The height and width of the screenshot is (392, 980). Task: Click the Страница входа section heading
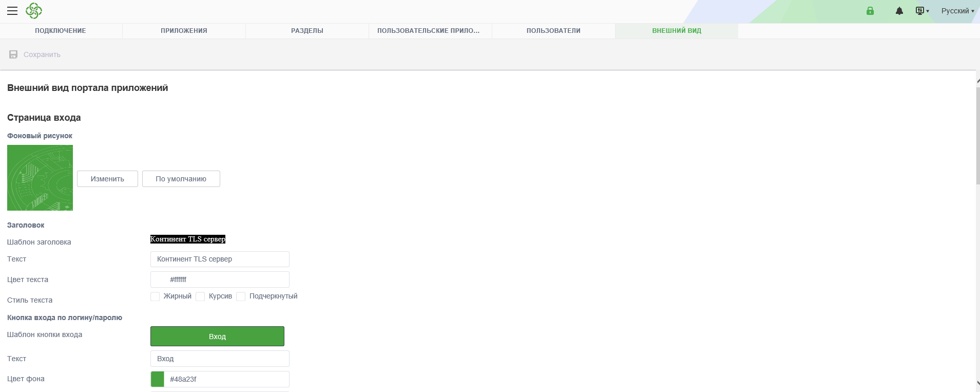click(44, 118)
